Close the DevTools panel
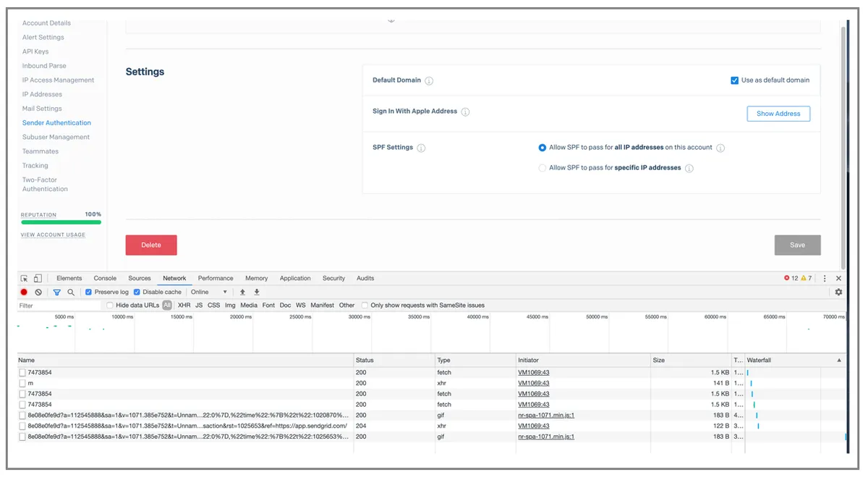The image size is (868, 480). (x=839, y=278)
